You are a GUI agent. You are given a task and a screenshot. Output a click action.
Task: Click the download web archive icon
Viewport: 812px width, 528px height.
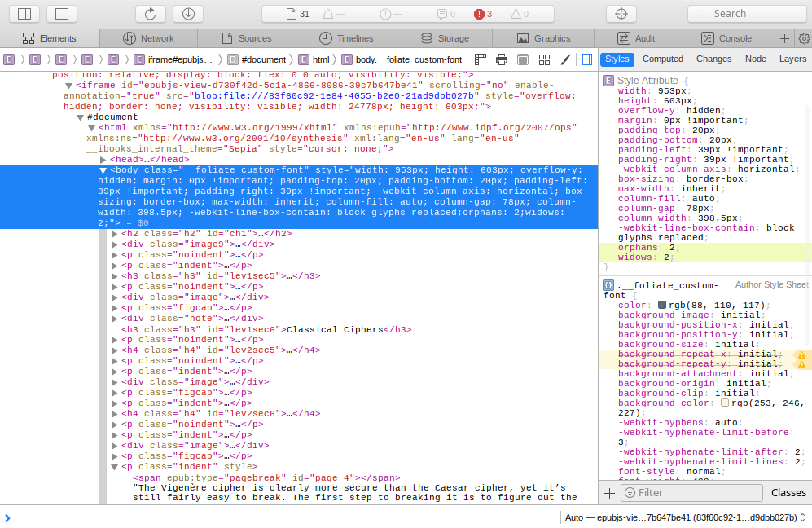coord(188,14)
